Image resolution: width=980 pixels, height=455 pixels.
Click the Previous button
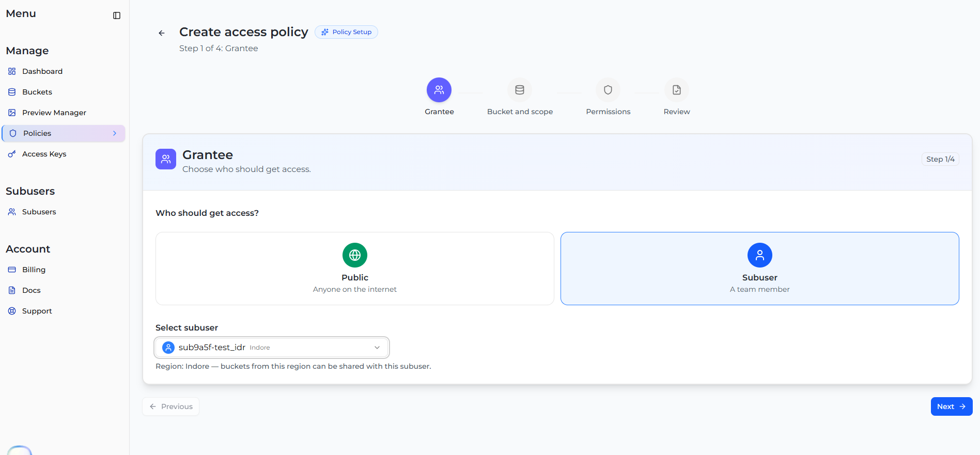point(171,406)
